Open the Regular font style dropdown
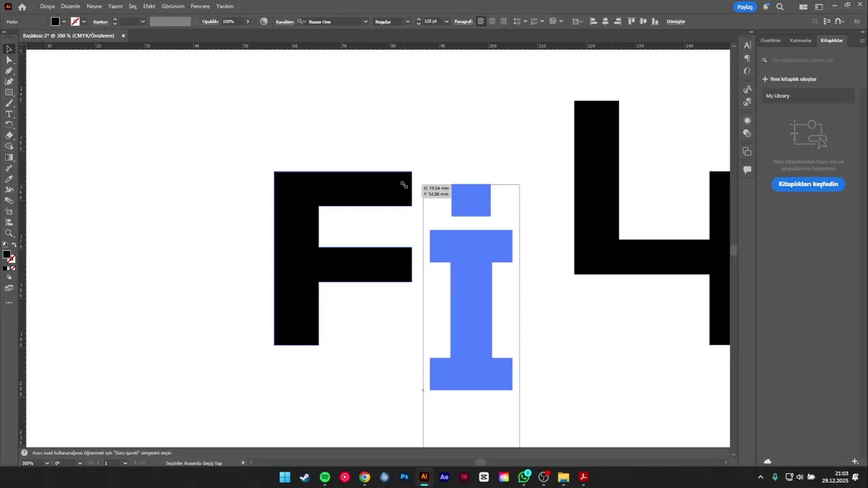Viewport: 868px width, 488px height. [408, 22]
